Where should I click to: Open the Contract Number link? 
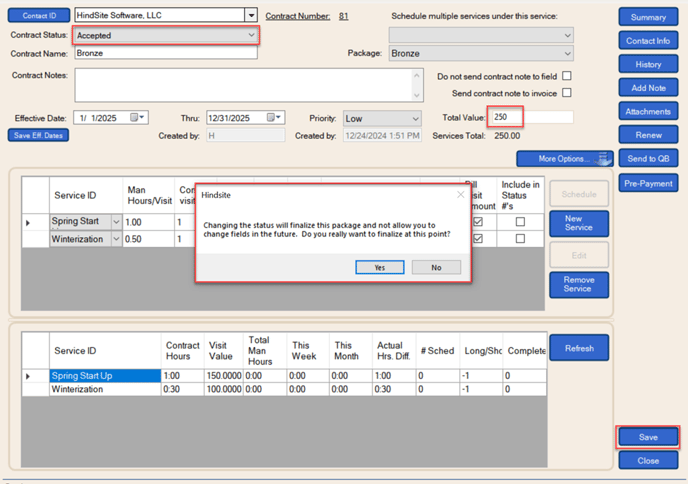[297, 16]
